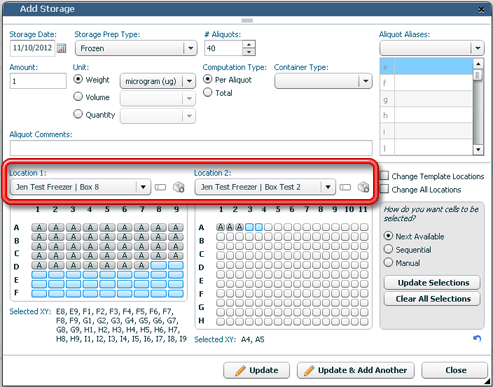Click the Update Selections button

coord(432,282)
